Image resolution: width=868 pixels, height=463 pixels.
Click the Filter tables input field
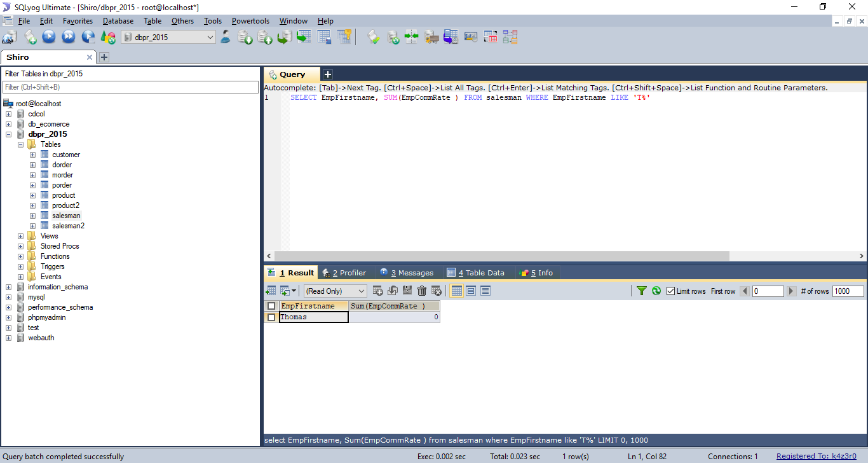pos(130,87)
